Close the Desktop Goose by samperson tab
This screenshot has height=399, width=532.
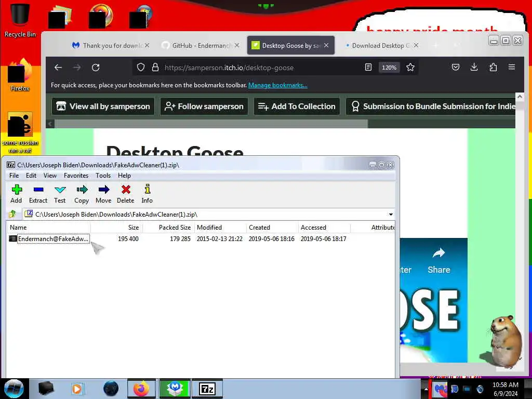[x=326, y=46]
